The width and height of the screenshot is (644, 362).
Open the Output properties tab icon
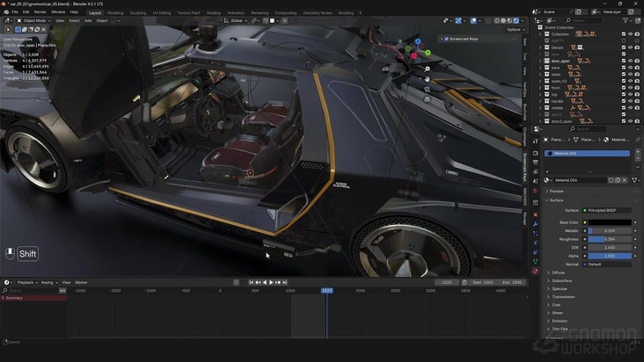pyautogui.click(x=536, y=163)
